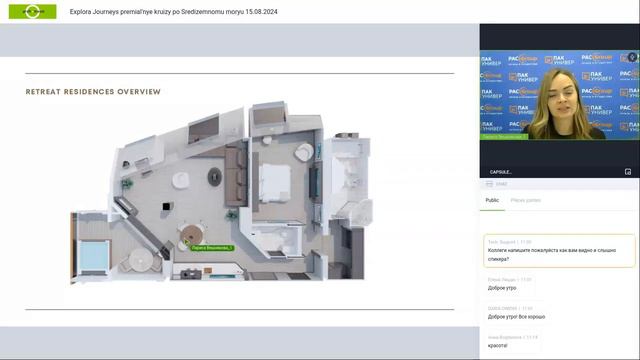Screen dimensions: 640x360
Task: Click the green logo in the header
Action: point(33,11)
